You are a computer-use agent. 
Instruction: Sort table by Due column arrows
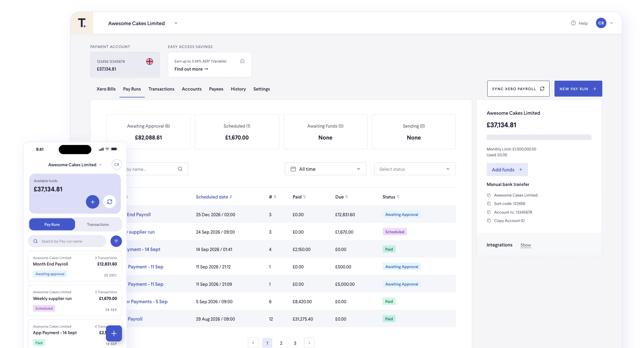[346, 197]
